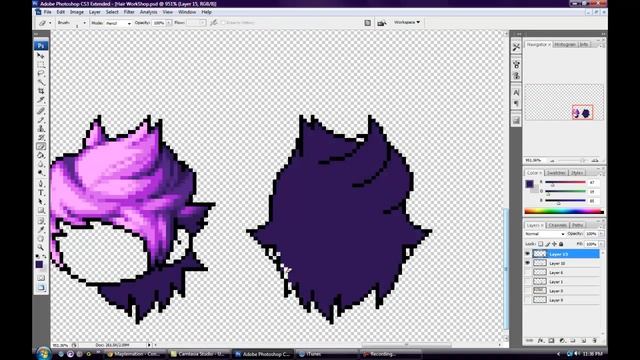Enable the Erase to History checkbox
640x360 pixels.
tap(224, 23)
